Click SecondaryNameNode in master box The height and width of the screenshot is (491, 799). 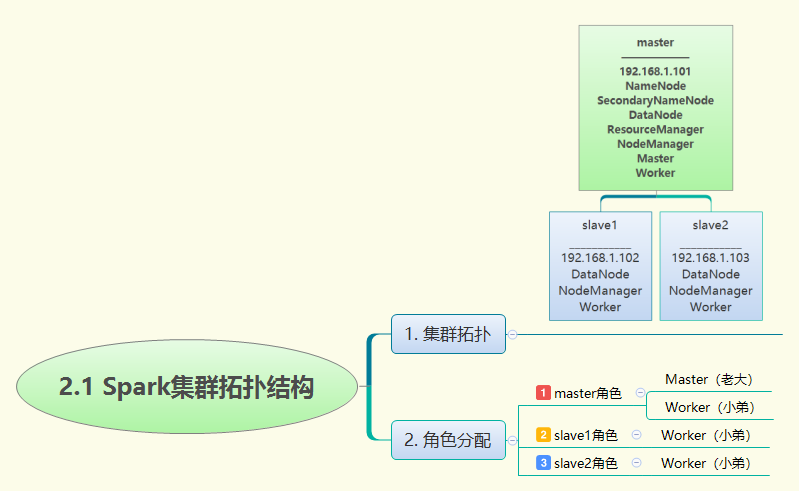655,100
